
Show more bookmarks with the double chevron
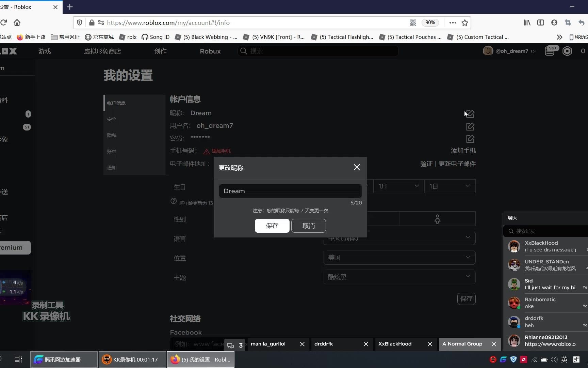click(x=559, y=37)
